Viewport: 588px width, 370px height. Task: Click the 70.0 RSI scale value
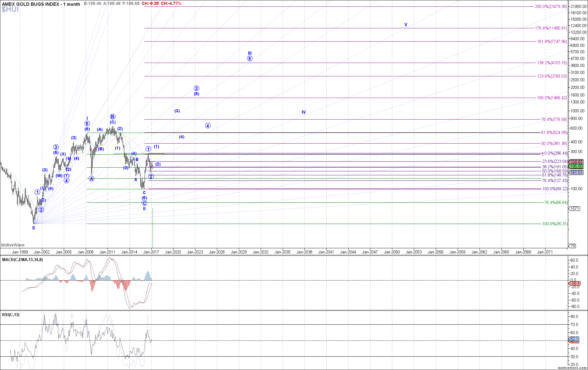click(574, 325)
